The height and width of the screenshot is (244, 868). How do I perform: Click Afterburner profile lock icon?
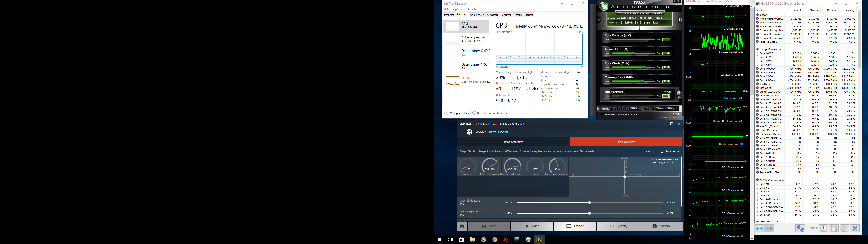[x=598, y=108]
